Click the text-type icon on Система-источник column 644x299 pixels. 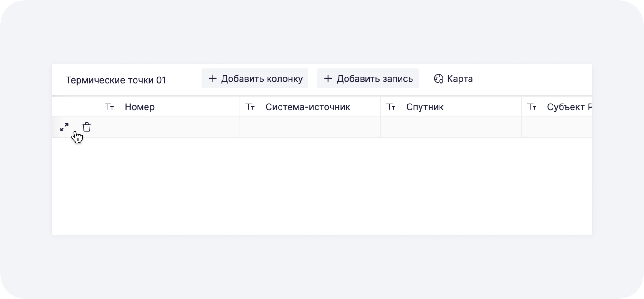[x=251, y=107]
